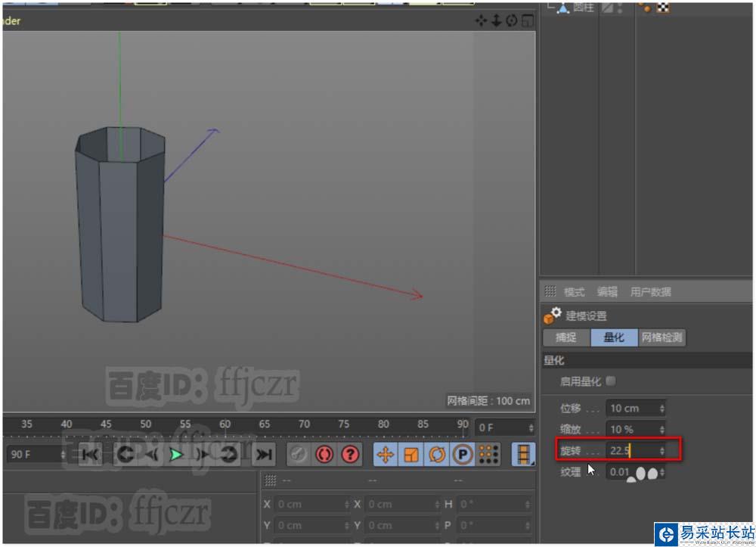Switch to the 捕捉 tab
Screen dimensions: 756x547
[566, 337]
